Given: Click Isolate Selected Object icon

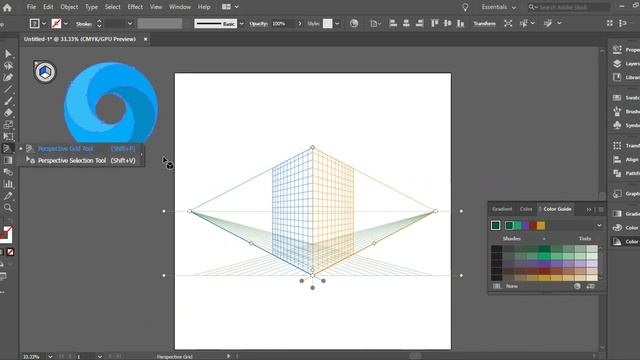Looking at the screenshot, I should 508,23.
